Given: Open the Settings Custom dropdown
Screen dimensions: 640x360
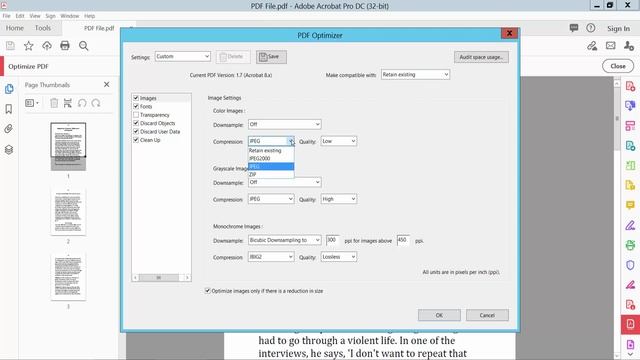Looking at the screenshot, I should (x=182, y=56).
